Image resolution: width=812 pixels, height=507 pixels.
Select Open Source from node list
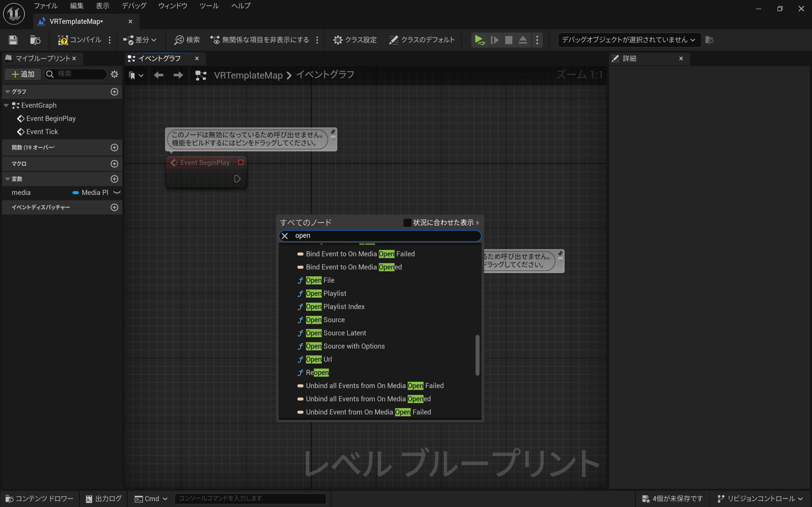(x=325, y=319)
